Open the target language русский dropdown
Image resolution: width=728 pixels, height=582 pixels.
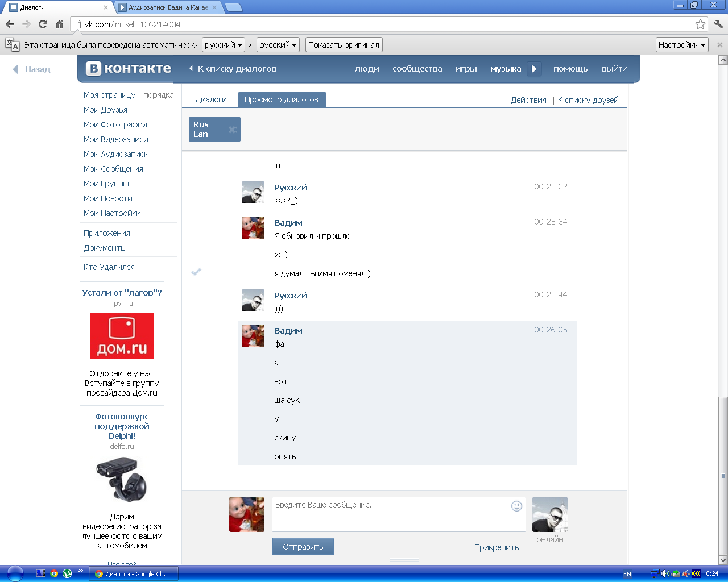(278, 45)
